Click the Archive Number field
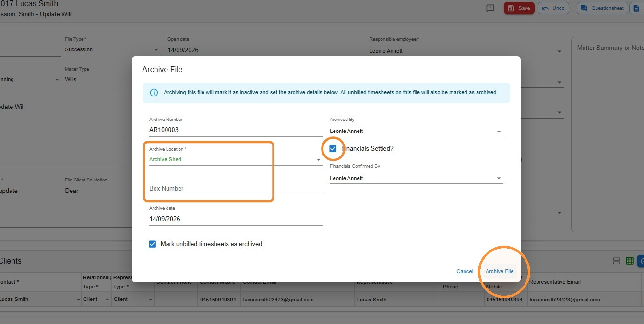 click(236, 130)
